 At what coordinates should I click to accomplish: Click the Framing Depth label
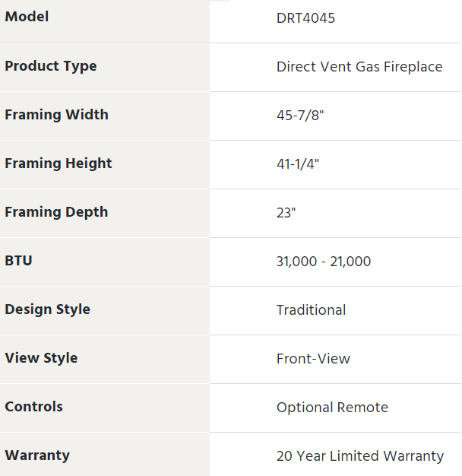point(56,212)
